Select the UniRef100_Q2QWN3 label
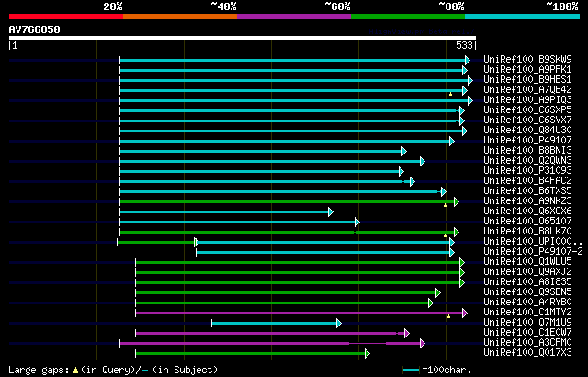This screenshot has height=377, width=588. pos(527,161)
